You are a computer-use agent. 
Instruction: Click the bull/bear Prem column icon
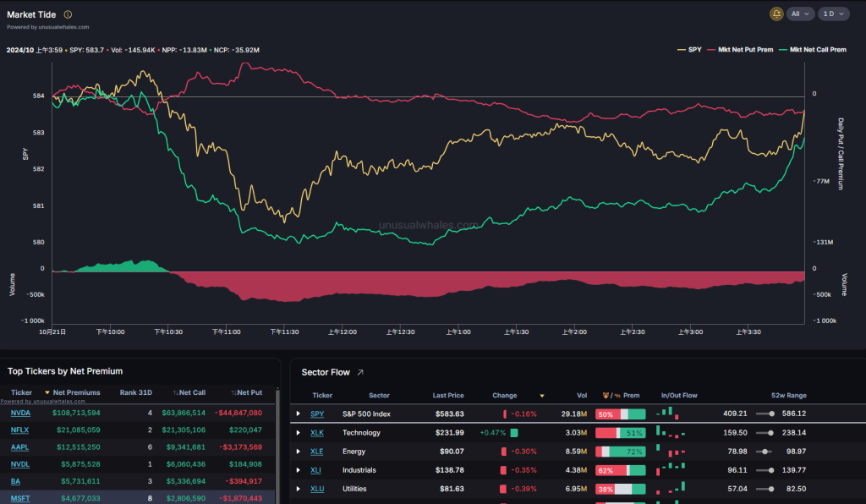609,395
